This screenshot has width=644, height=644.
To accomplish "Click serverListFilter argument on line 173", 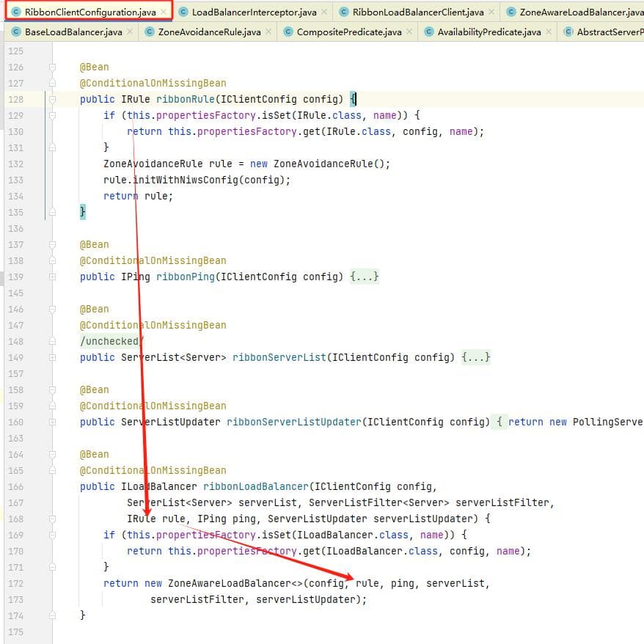I will (x=197, y=600).
